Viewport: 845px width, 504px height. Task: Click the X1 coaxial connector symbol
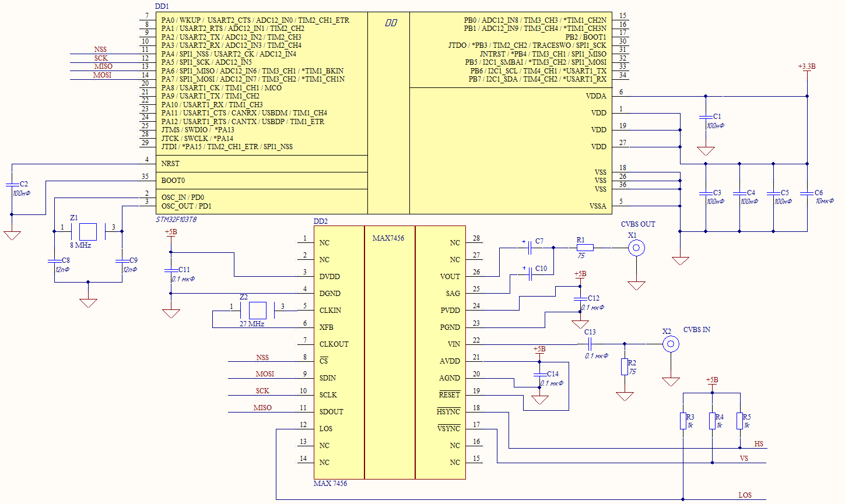[x=636, y=248]
